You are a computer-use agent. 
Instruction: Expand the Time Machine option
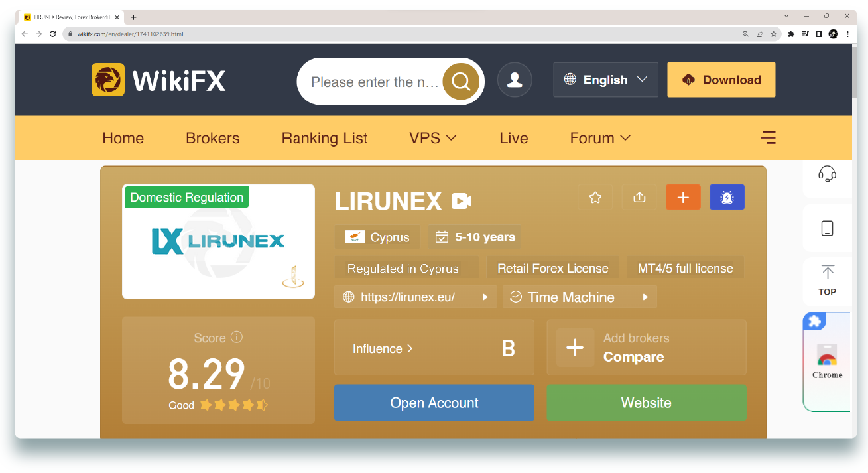(x=645, y=297)
